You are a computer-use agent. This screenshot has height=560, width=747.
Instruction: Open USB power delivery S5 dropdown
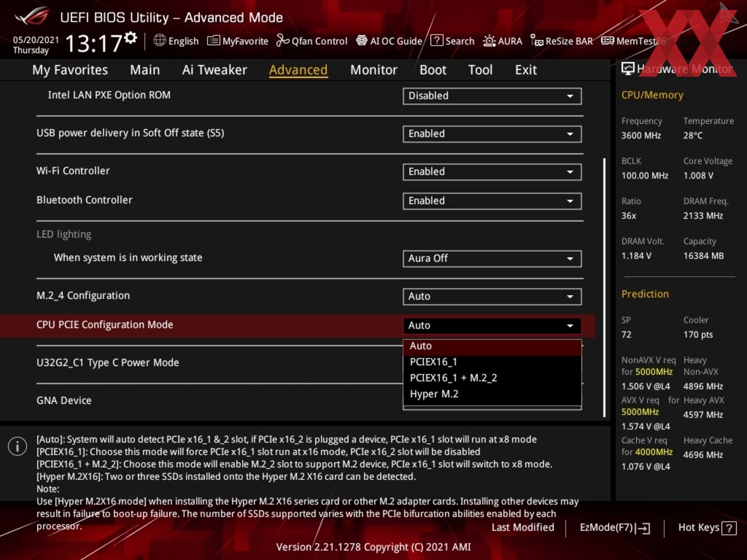coord(492,134)
